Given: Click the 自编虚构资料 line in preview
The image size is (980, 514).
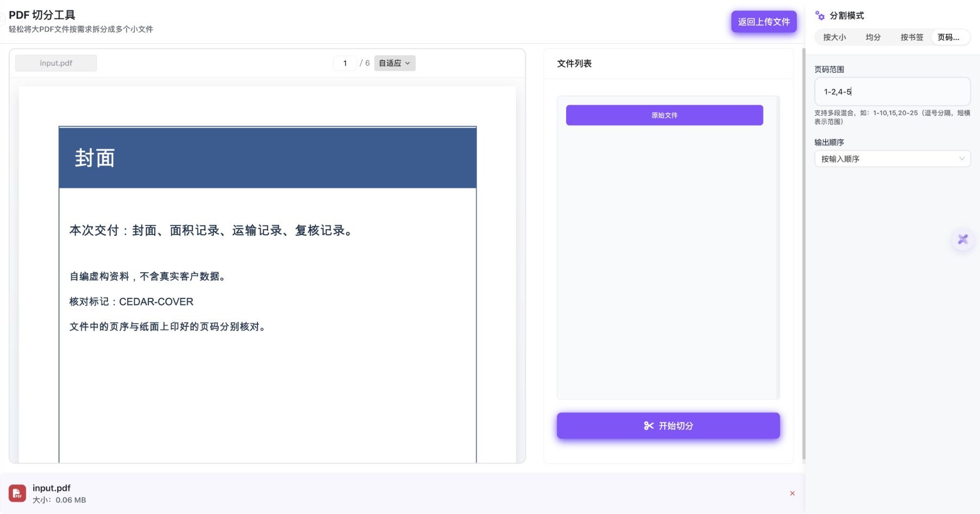Looking at the screenshot, I should [x=148, y=277].
